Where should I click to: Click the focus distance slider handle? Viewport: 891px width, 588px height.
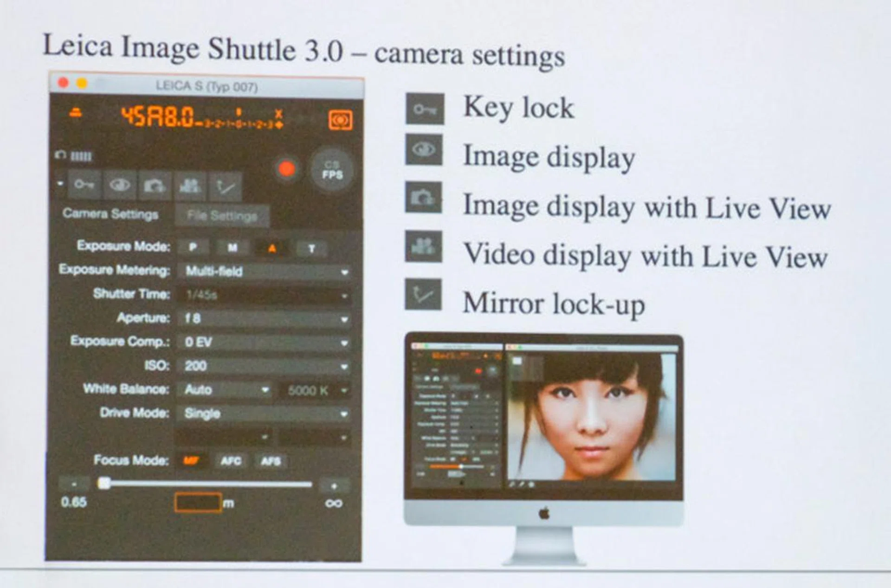pyautogui.click(x=104, y=483)
